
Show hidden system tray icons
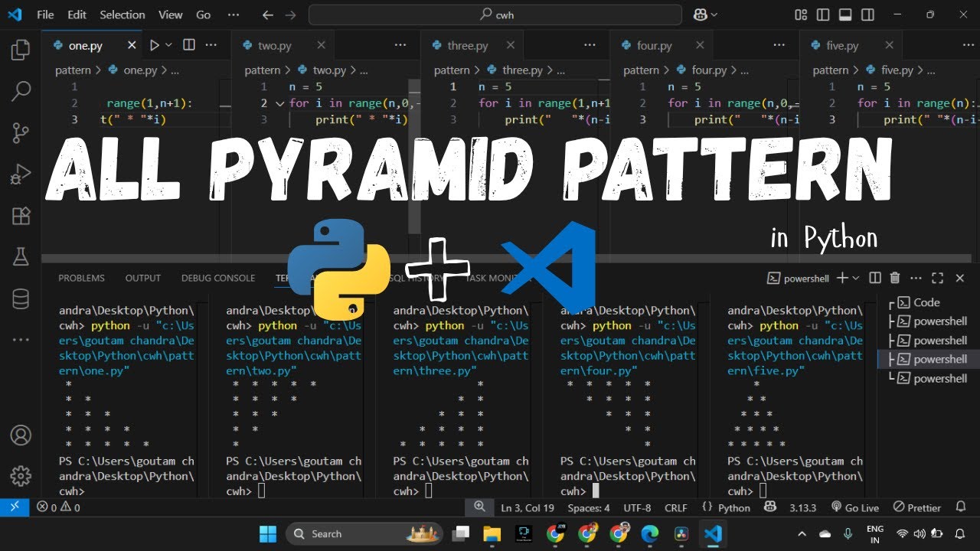802,533
